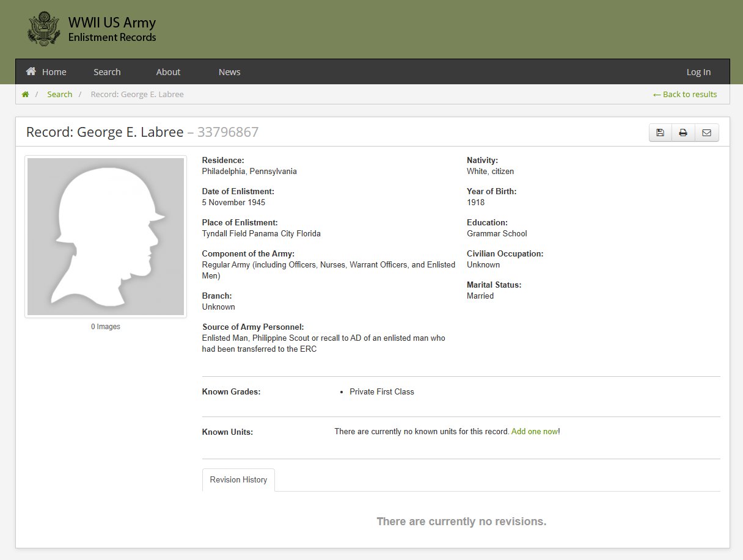Click the current record breadcrumb text
This screenshot has height=560, width=743.
[137, 95]
